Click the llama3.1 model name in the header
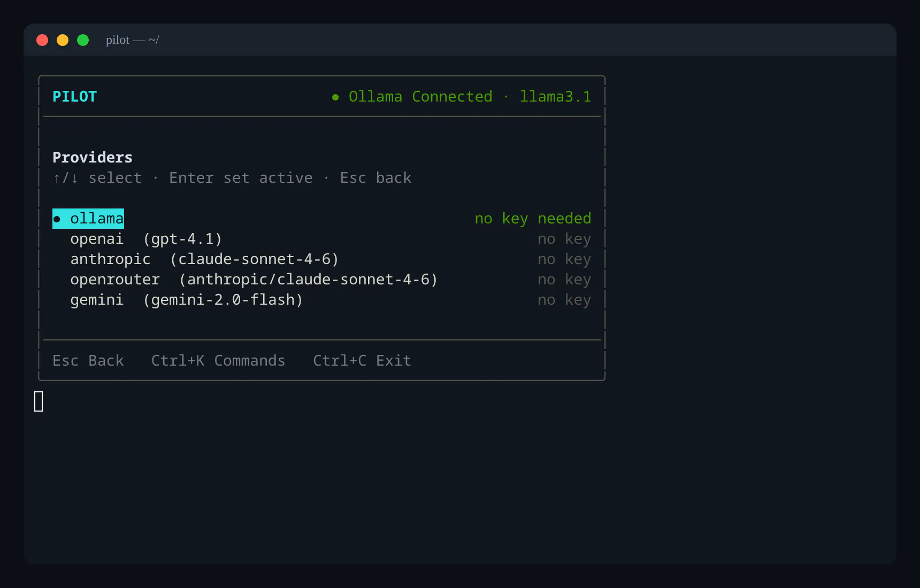 click(555, 97)
